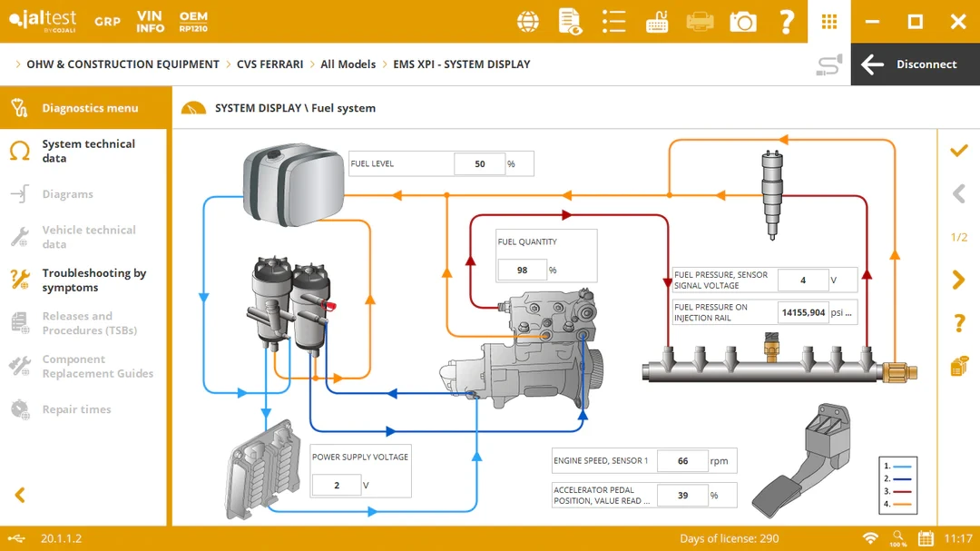980x551 pixels.
Task: Take a screenshot with the camera icon
Action: click(x=743, y=22)
